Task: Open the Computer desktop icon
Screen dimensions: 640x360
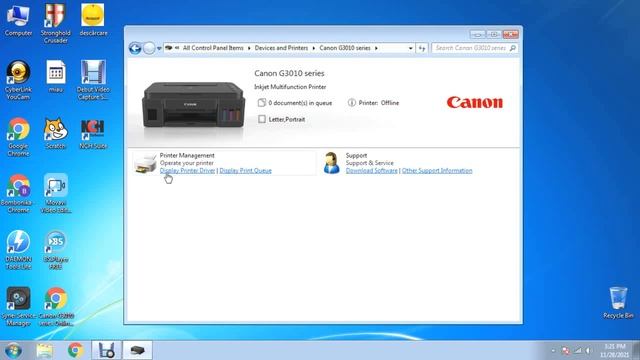Action: [18, 20]
